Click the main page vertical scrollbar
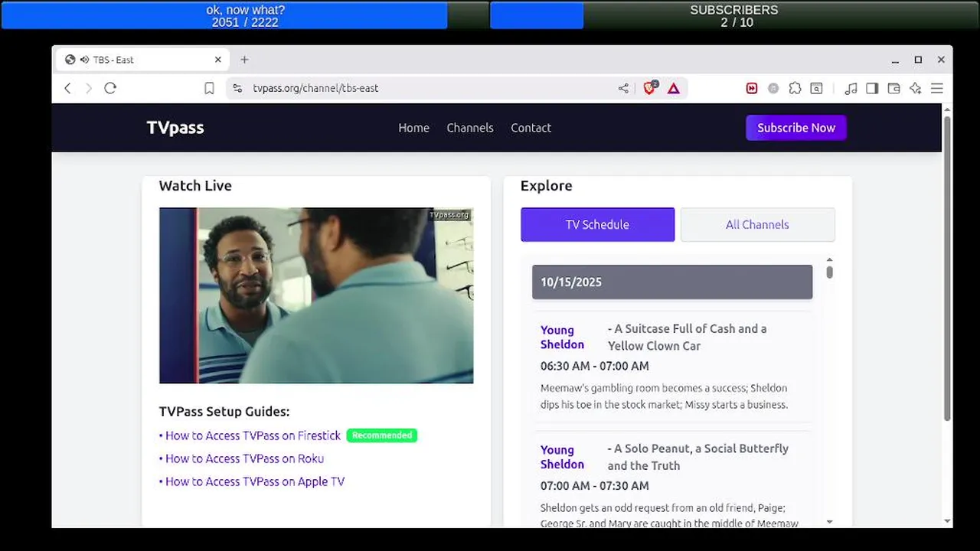The height and width of the screenshot is (551, 980). coord(947,268)
